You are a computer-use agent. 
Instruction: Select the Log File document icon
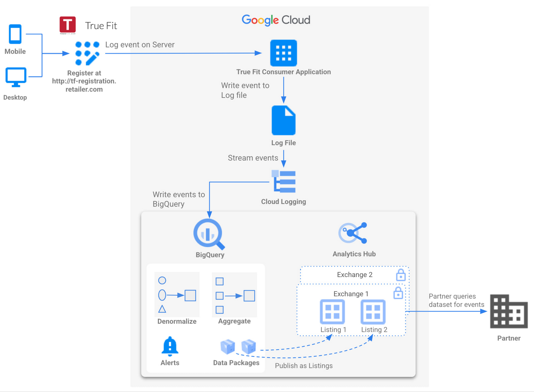[x=284, y=120]
